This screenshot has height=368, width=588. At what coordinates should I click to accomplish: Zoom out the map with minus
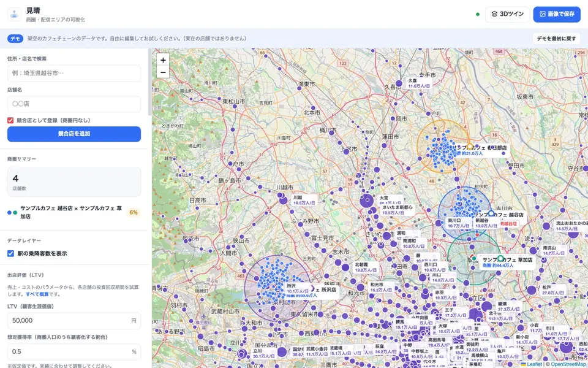click(x=163, y=72)
